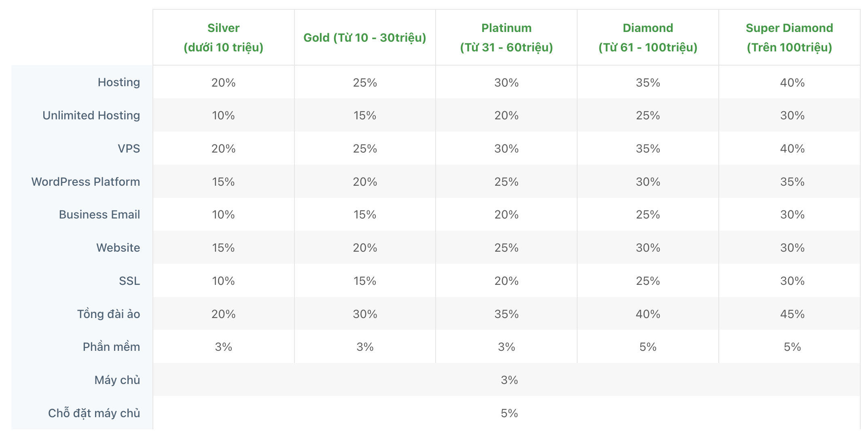This screenshot has height=437, width=868.
Task: Click the Chỗ đặt máy chủ row label
Action: tap(94, 413)
